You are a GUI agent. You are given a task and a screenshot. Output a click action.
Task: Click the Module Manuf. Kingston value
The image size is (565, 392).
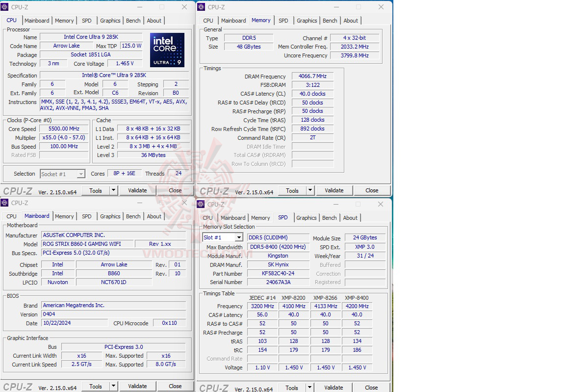[x=278, y=256]
